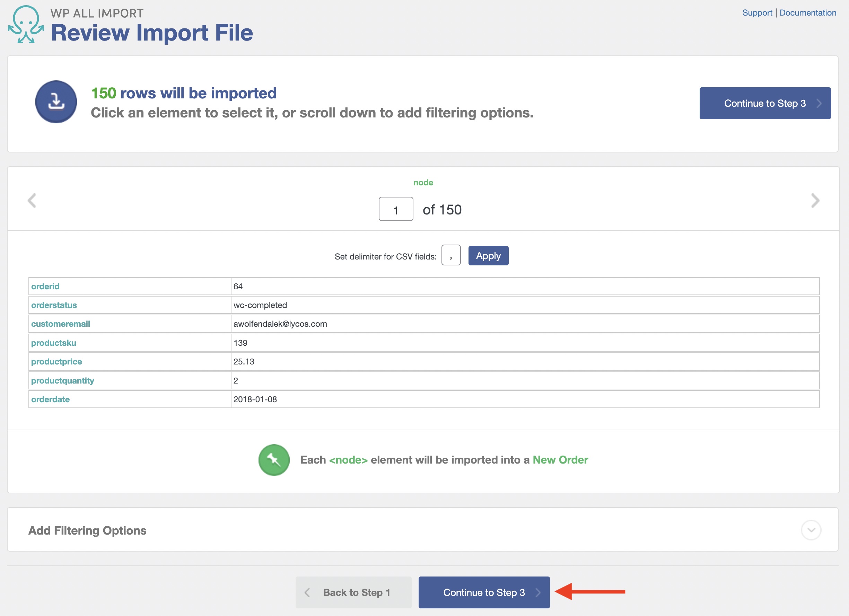Image resolution: width=849 pixels, height=616 pixels.
Task: Select the productquantity element
Action: 62,381
